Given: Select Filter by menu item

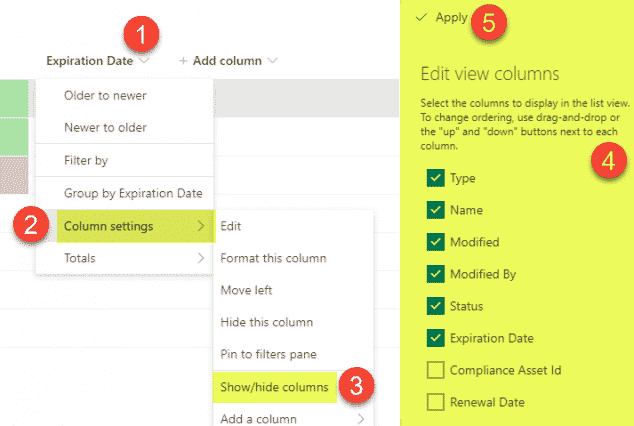Looking at the screenshot, I should (86, 160).
